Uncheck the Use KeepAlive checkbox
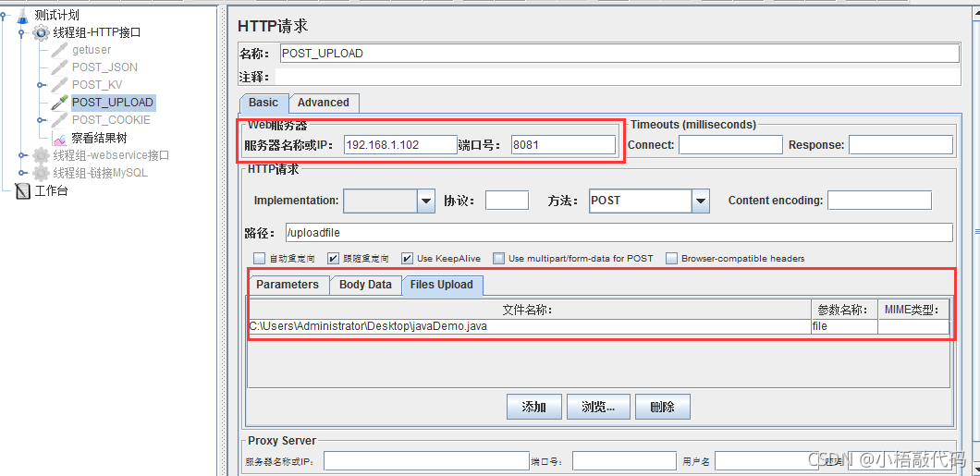Image resolution: width=980 pixels, height=476 pixels. tap(407, 258)
